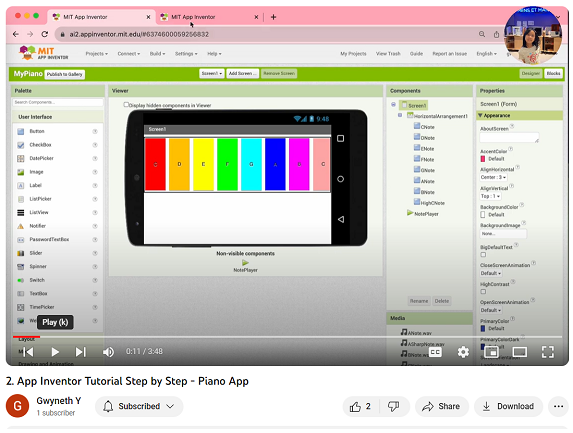This screenshot has height=433, width=573.
Task: Open Screen1 dropdown
Action: click(212, 73)
